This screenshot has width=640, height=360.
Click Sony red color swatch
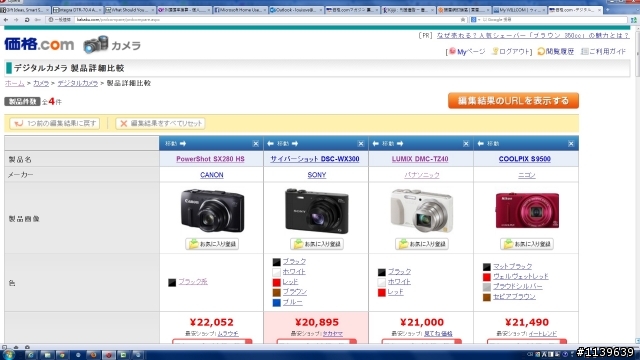pos(276,282)
